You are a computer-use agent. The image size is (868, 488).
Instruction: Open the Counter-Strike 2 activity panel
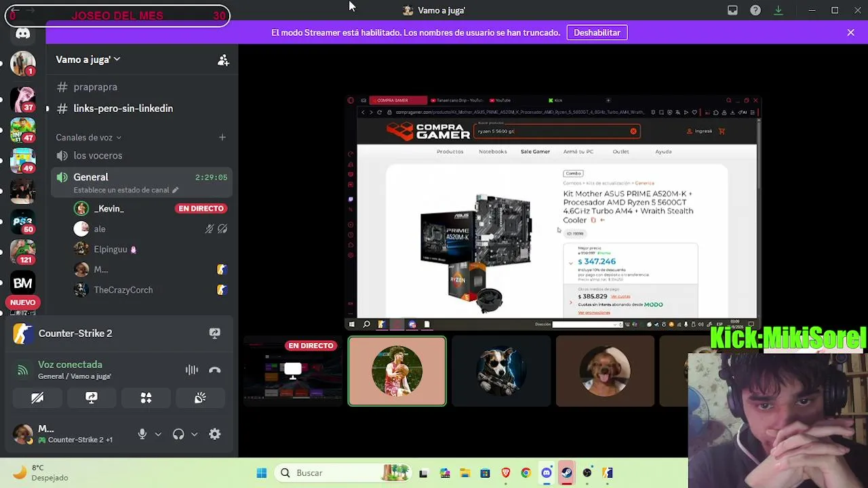(x=75, y=333)
